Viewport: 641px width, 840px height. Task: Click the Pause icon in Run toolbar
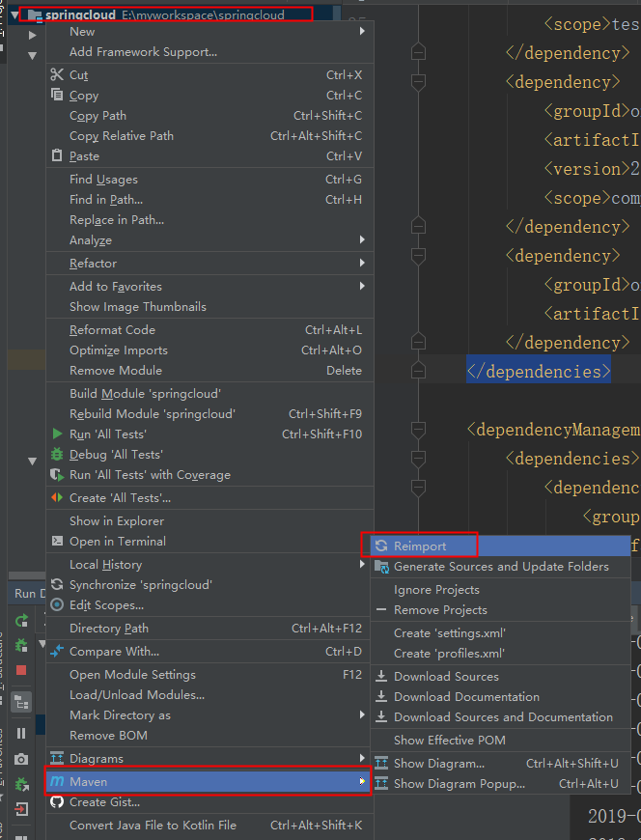point(21,733)
